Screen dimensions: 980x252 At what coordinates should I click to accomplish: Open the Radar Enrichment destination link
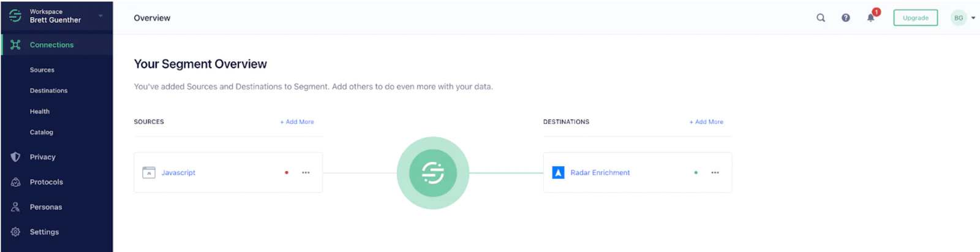point(600,173)
